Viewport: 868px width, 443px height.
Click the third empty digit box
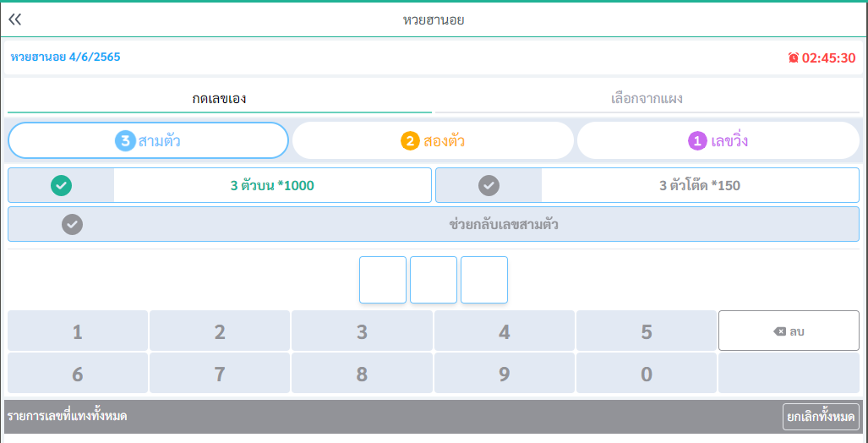coord(484,280)
